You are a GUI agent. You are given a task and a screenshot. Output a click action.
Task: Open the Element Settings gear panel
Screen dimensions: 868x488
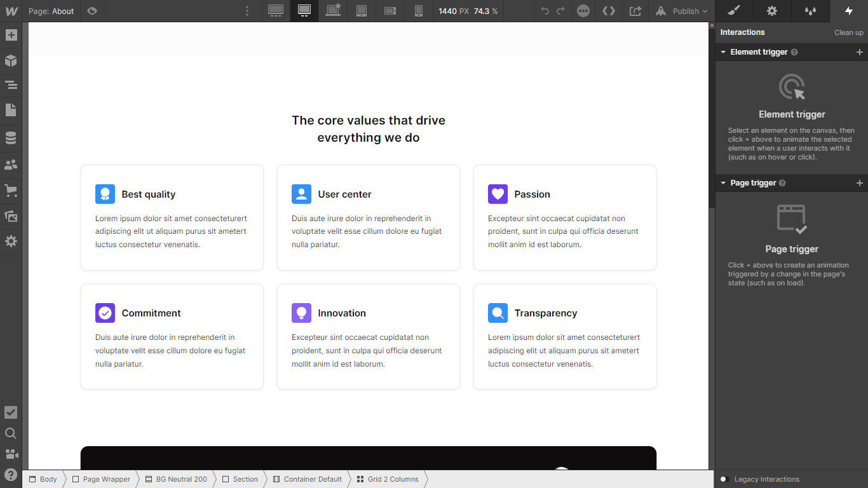click(x=771, y=11)
